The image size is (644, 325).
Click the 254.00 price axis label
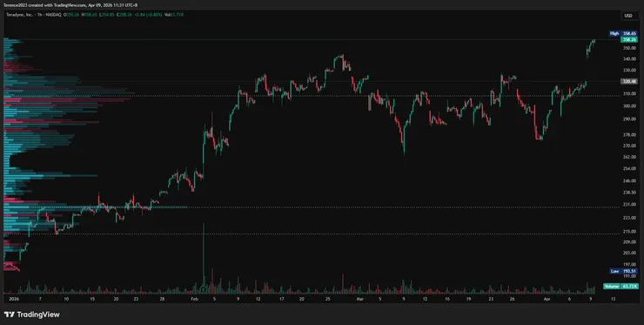[x=629, y=169]
